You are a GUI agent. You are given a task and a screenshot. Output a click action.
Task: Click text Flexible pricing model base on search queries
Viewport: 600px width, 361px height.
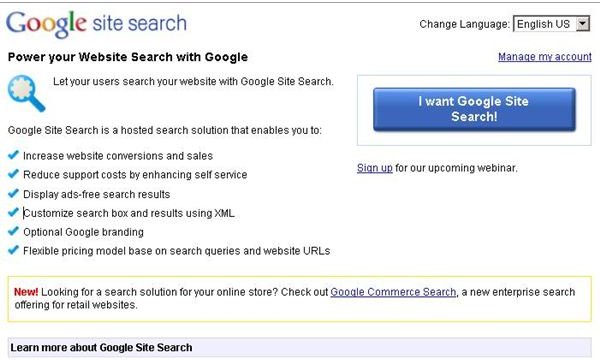[x=176, y=251]
